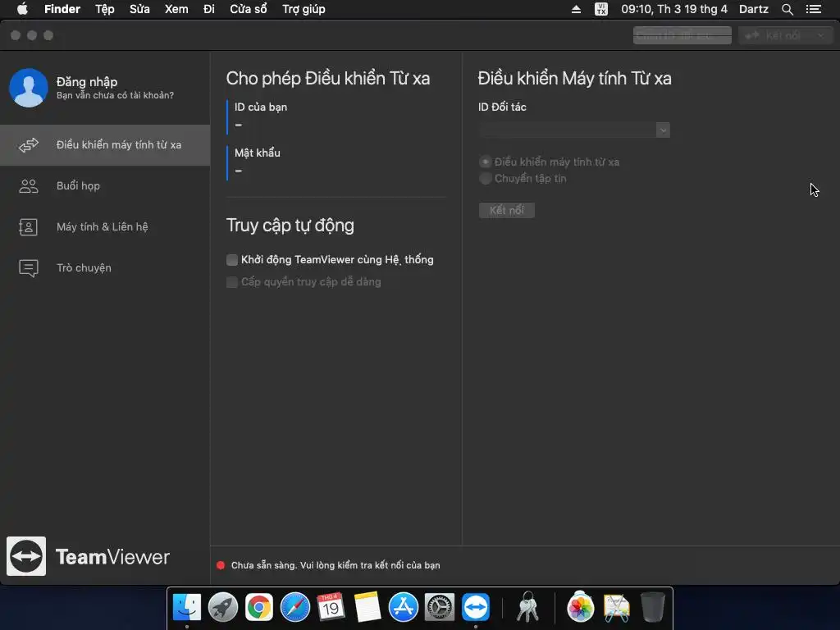The width and height of the screenshot is (840, 630).
Task: Toggle Cấp quyền truy cập dễ dàng checkbox
Action: (x=232, y=282)
